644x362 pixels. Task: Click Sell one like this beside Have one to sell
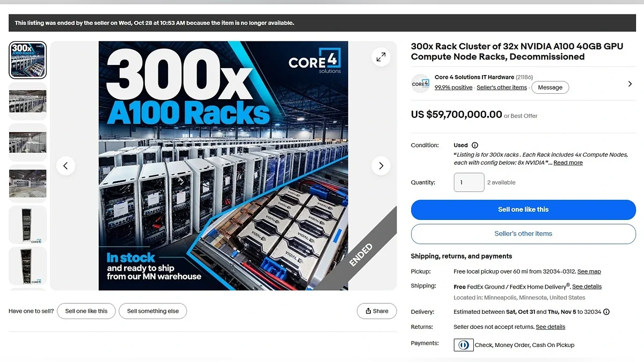(86, 311)
